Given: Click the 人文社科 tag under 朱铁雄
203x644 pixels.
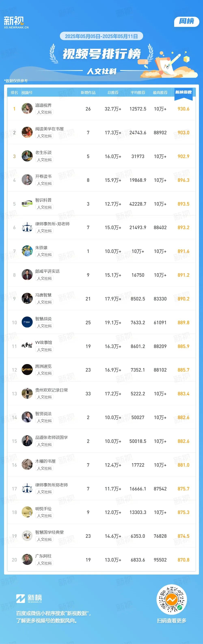Looking at the screenshot, I should (x=44, y=255).
